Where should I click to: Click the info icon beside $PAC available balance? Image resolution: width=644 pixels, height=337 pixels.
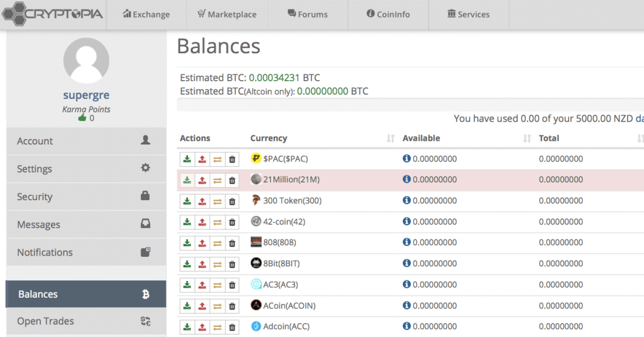(x=407, y=159)
